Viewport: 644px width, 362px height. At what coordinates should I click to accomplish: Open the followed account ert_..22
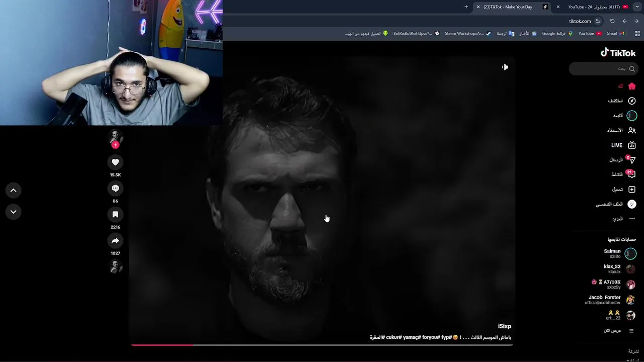pos(621,316)
